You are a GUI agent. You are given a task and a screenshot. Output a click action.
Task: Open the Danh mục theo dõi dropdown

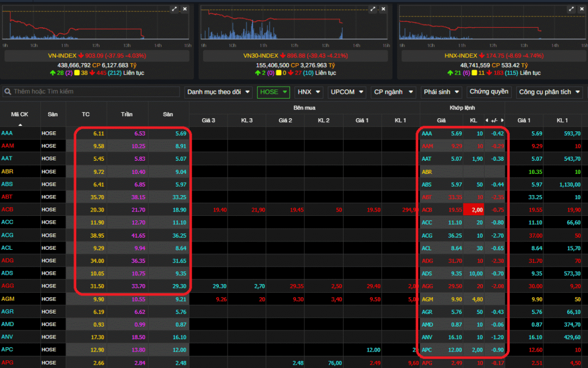point(218,92)
